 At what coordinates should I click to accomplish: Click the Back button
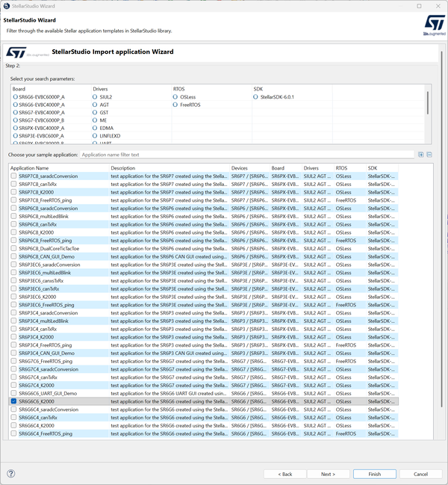285,474
